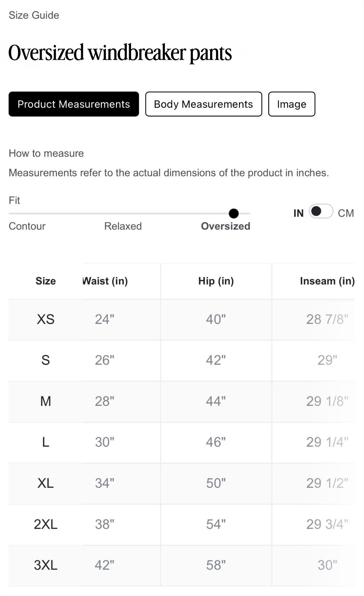The image size is (364, 596).
Task: Click the 2XL inseam value 29 3/4"
Action: 327,524
